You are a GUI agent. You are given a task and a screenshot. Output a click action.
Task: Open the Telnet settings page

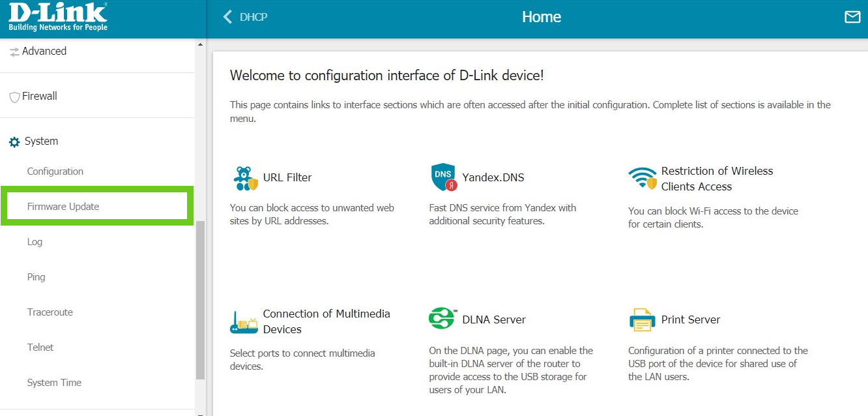coord(40,348)
